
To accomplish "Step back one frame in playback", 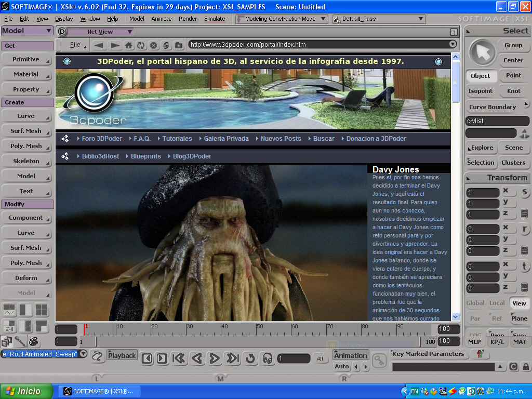I will click(147, 358).
